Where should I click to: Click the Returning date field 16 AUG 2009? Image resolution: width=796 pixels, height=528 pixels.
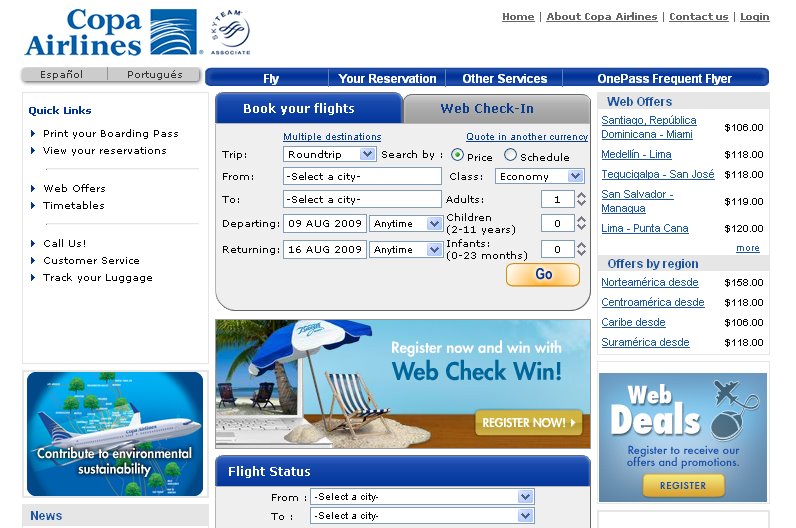tap(324, 249)
